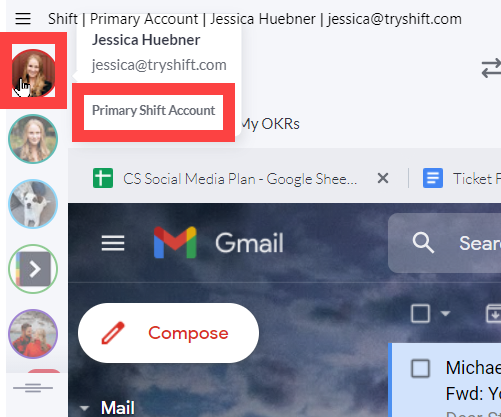Open the select dropdown arrow beside checkbox
The image size is (501, 417).
point(445,313)
